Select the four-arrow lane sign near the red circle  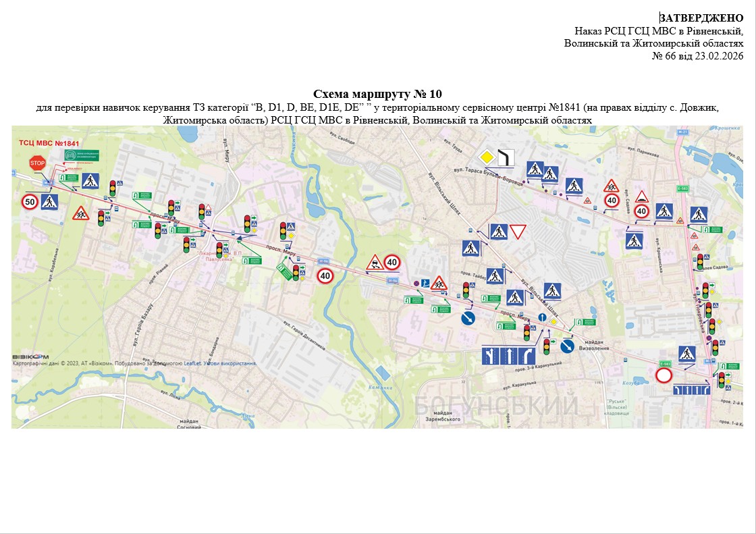tap(691, 390)
